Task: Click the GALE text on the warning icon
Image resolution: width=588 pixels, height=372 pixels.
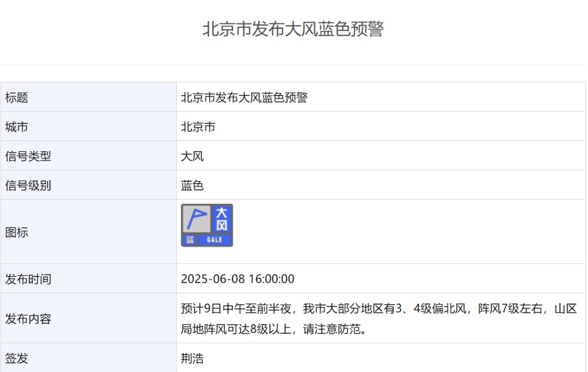Action: pyautogui.click(x=215, y=240)
